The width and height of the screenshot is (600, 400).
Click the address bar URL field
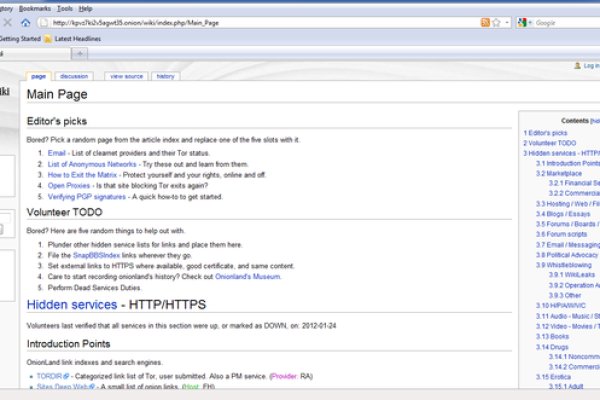tap(264, 23)
